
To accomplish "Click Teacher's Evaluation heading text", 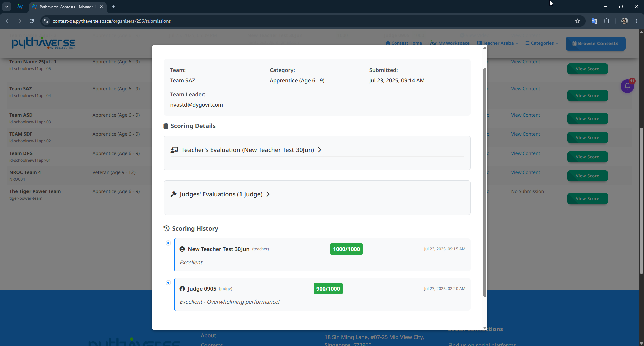I will click(248, 150).
